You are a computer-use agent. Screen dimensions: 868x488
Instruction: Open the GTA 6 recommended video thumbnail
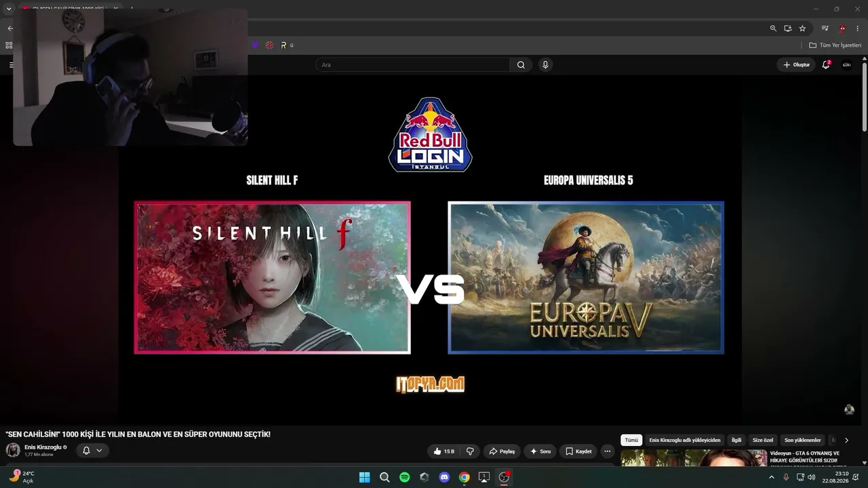point(694,458)
